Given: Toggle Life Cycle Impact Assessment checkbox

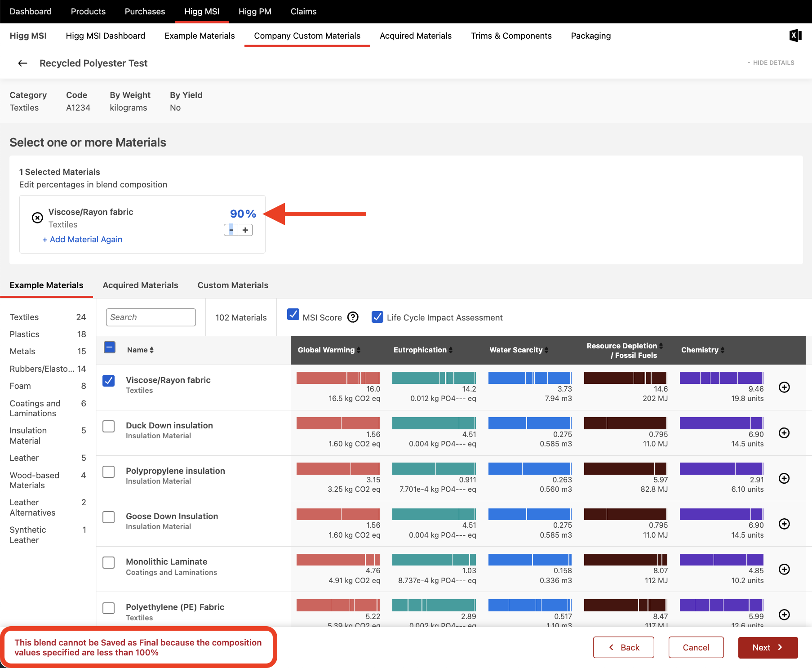Looking at the screenshot, I should click(x=377, y=317).
